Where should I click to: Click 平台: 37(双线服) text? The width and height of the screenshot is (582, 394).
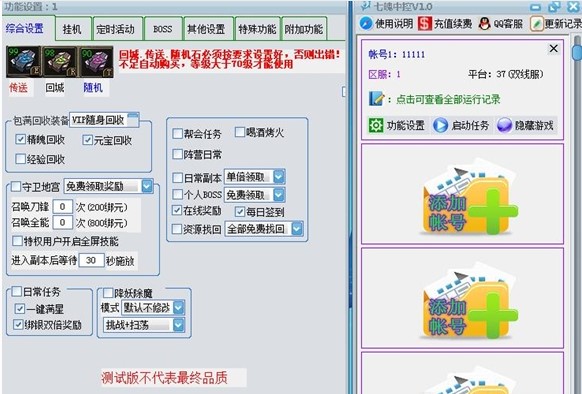tap(506, 74)
